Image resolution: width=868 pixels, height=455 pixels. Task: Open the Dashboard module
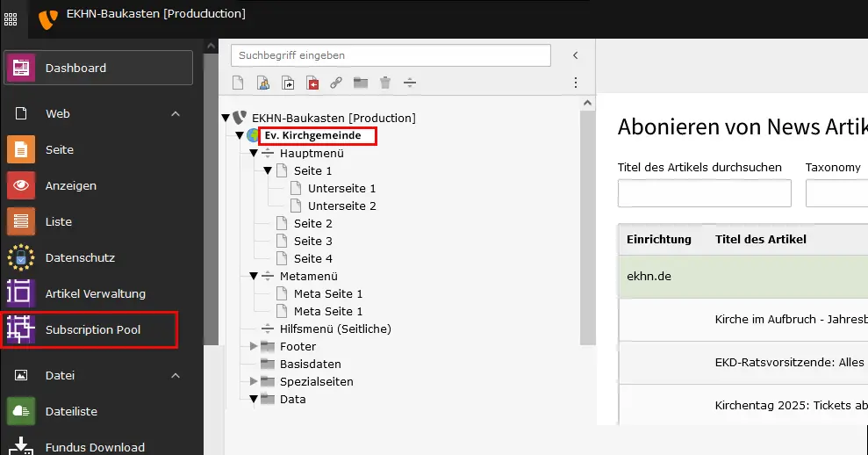[x=98, y=68]
